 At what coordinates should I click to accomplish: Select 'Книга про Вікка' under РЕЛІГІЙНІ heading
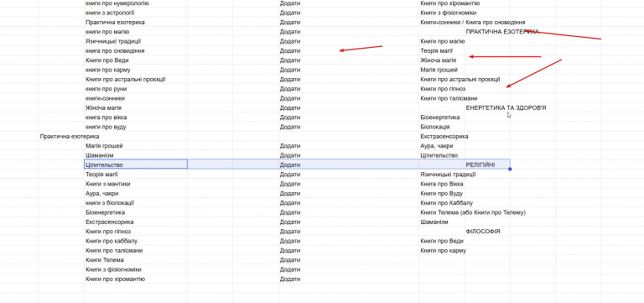point(442,184)
